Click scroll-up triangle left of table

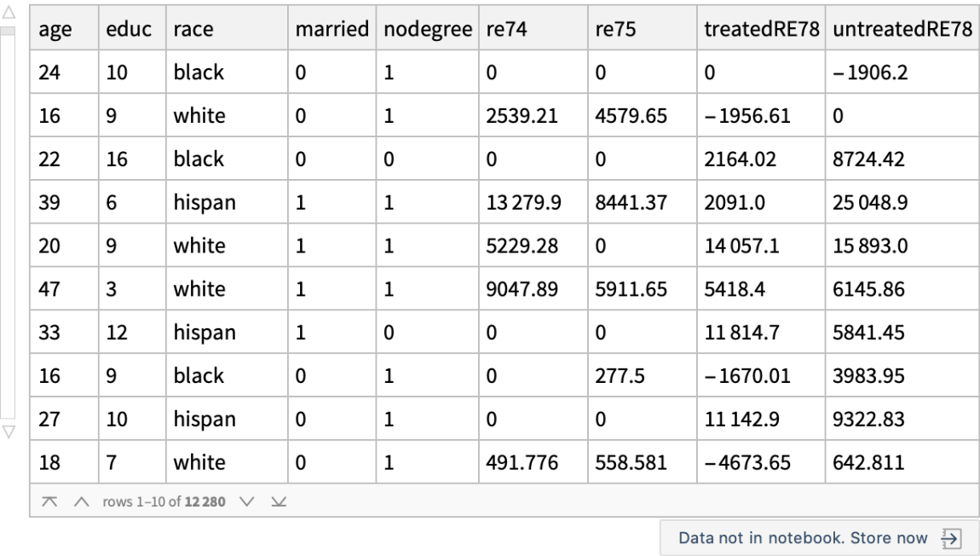[x=10, y=13]
